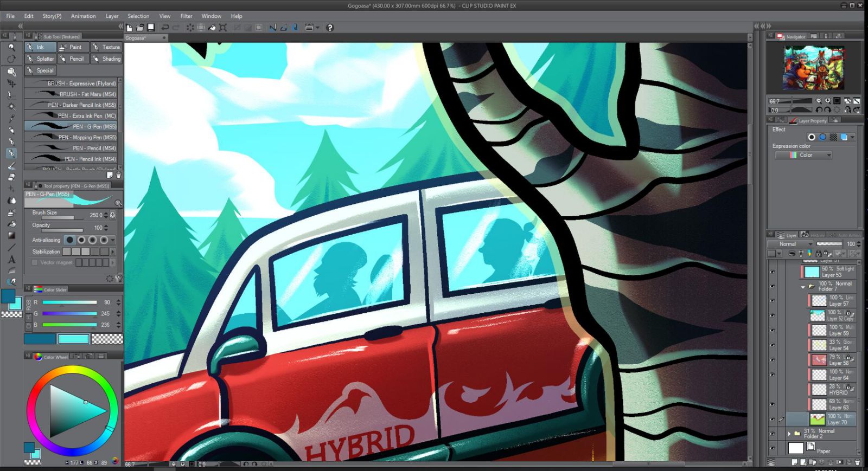Choose BRUSH - Fat Maru (MS4)
The image size is (868, 471).
(x=71, y=94)
